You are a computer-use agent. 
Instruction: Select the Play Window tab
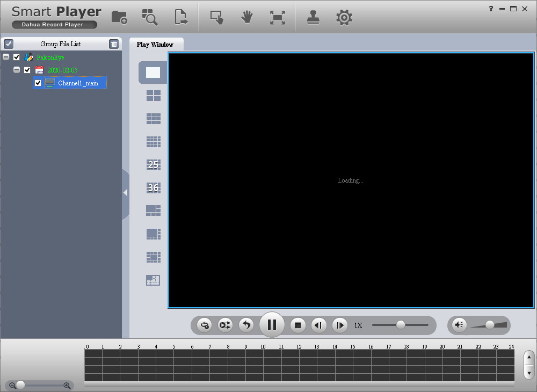click(x=155, y=44)
